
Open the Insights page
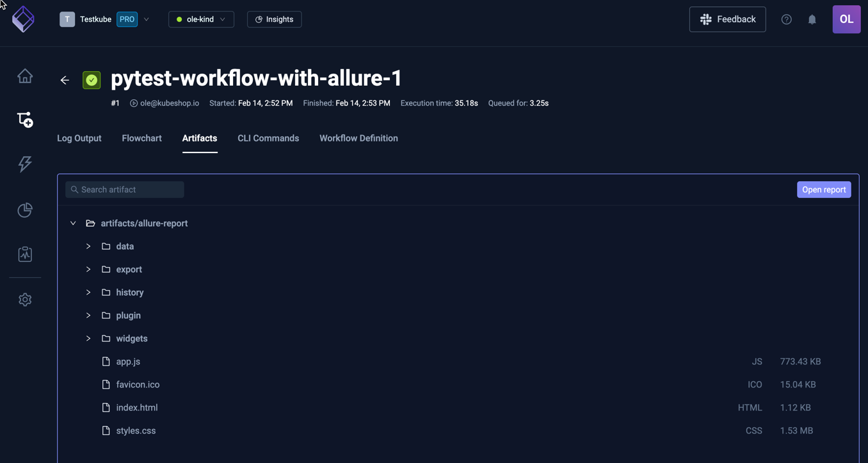click(274, 19)
